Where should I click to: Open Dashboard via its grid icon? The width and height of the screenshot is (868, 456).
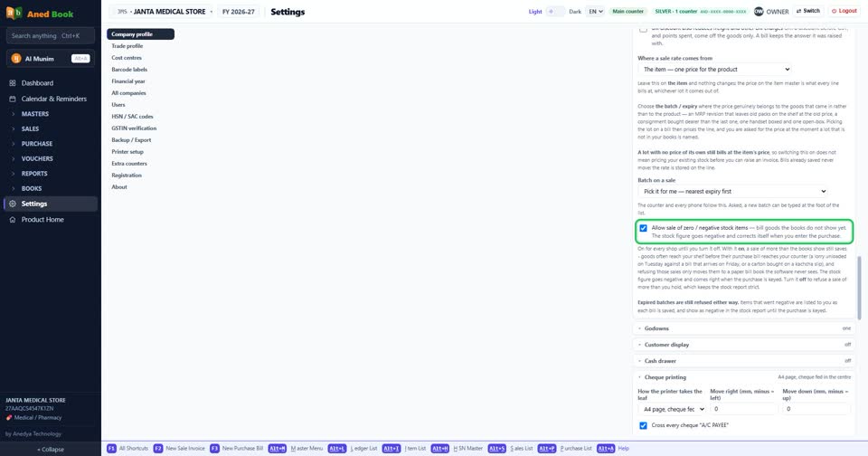[12, 83]
